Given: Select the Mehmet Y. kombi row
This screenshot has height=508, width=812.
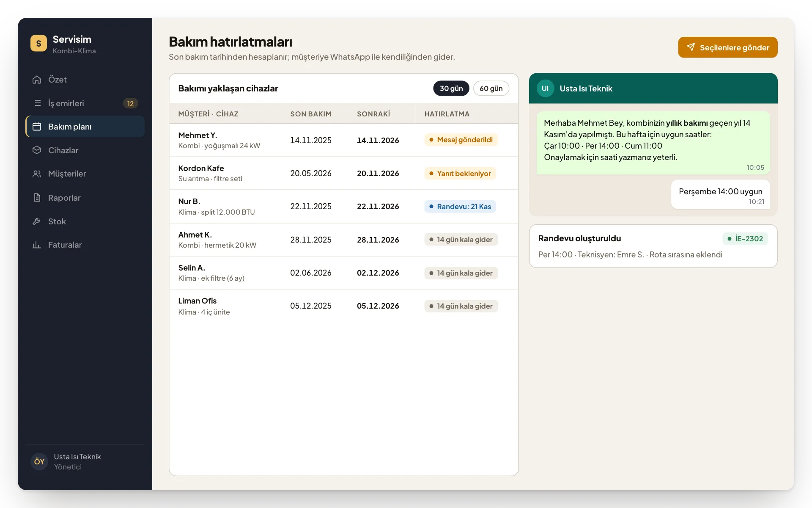Looking at the screenshot, I should pyautogui.click(x=343, y=140).
